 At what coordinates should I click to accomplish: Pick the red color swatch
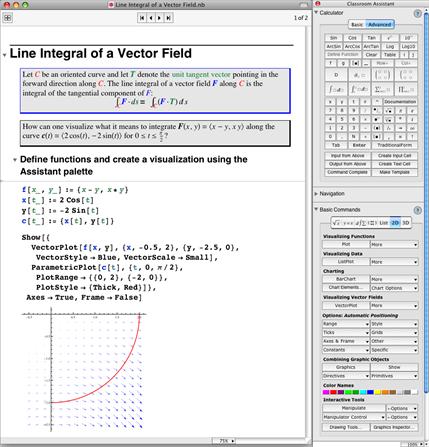tap(333, 392)
